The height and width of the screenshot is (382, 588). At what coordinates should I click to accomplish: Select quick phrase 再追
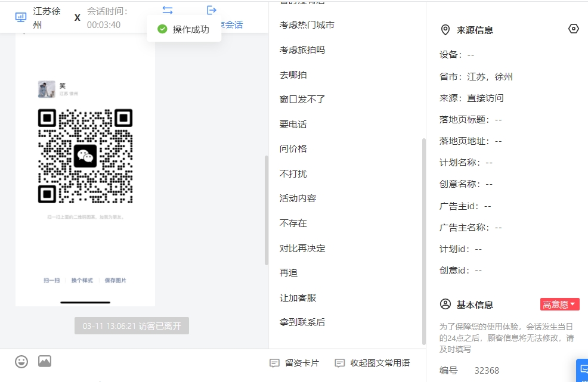tap(289, 273)
